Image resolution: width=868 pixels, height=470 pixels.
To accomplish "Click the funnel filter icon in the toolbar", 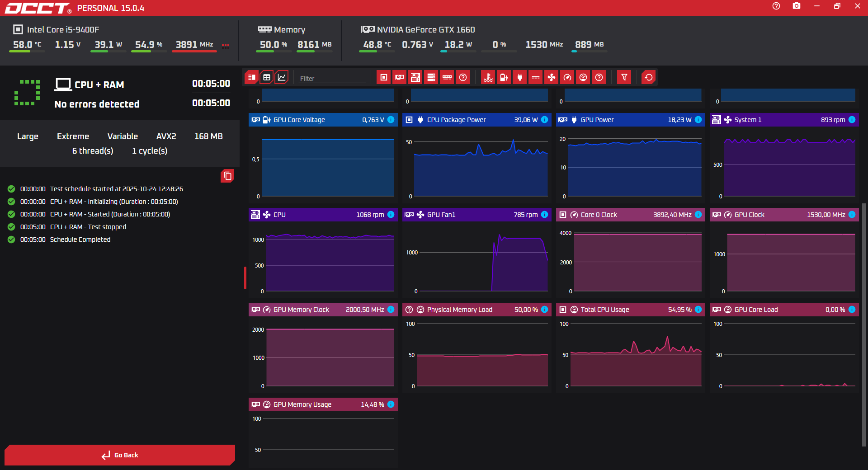I will [x=624, y=77].
